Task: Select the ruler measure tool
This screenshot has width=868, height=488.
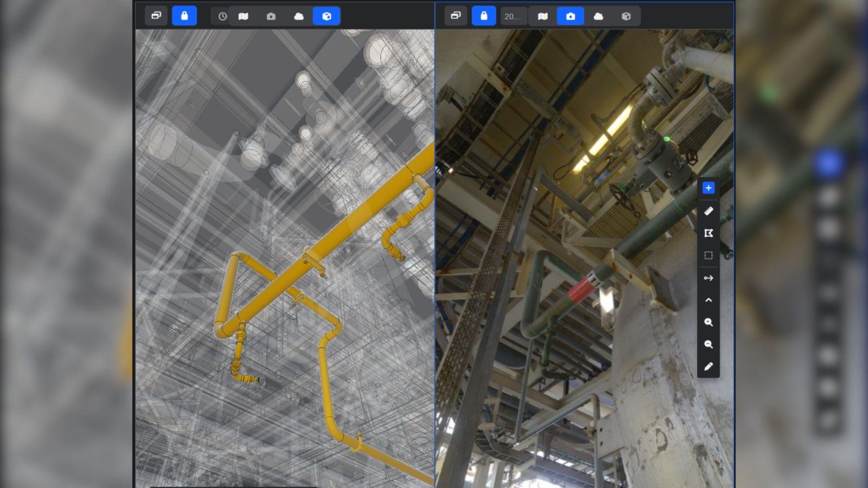Action: (x=709, y=211)
